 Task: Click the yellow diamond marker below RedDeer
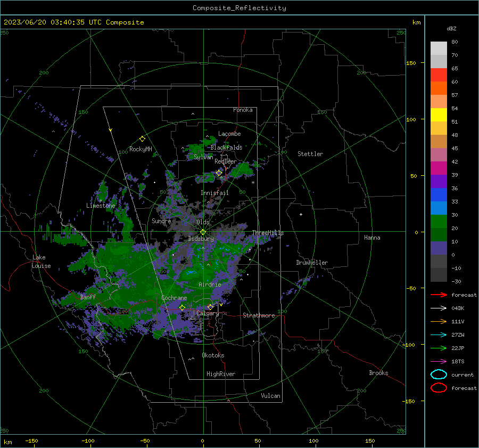[219, 173]
